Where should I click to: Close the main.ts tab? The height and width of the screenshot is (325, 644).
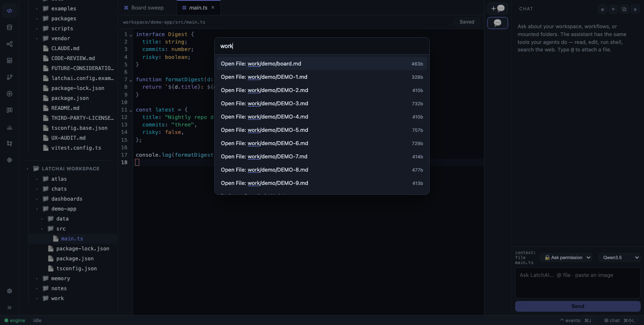[x=213, y=7]
